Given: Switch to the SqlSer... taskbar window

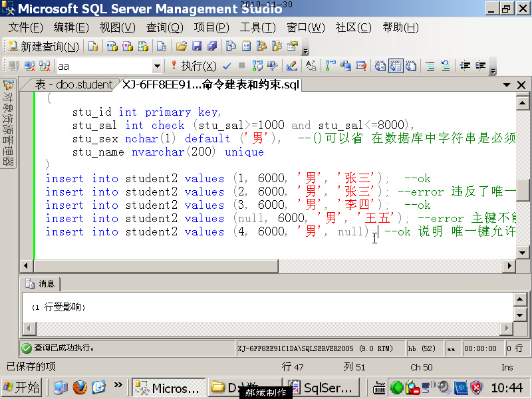Looking at the screenshot, I should click(323, 387).
